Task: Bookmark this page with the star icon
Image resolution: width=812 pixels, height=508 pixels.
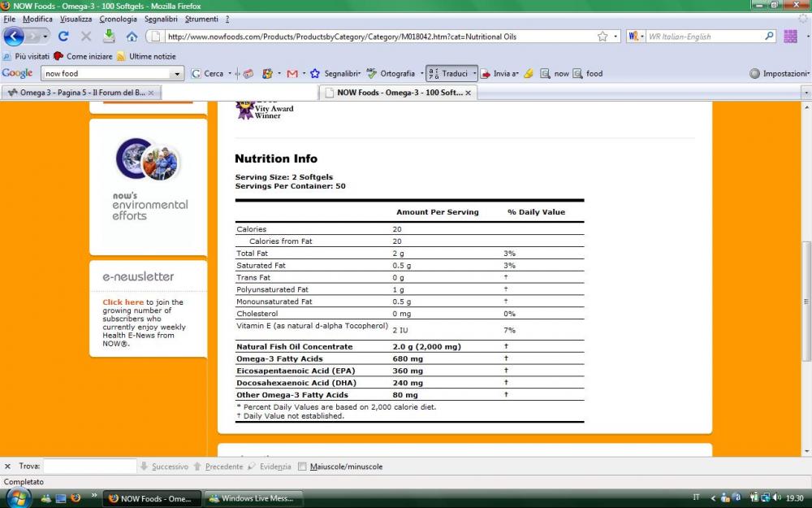Action: pos(603,37)
